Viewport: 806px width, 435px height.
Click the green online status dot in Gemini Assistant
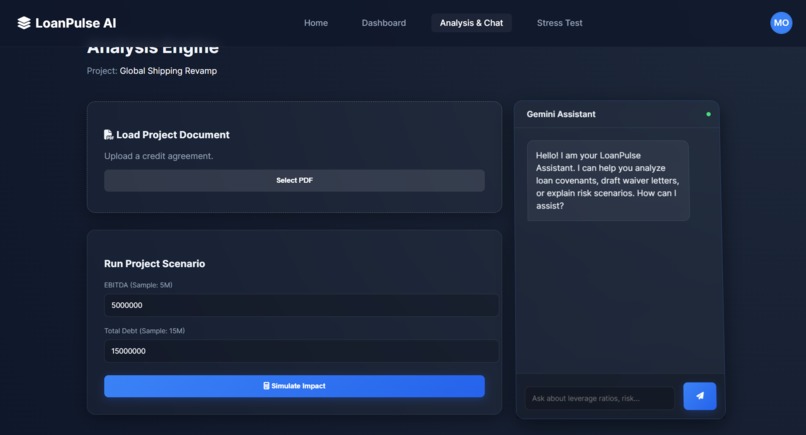click(708, 114)
